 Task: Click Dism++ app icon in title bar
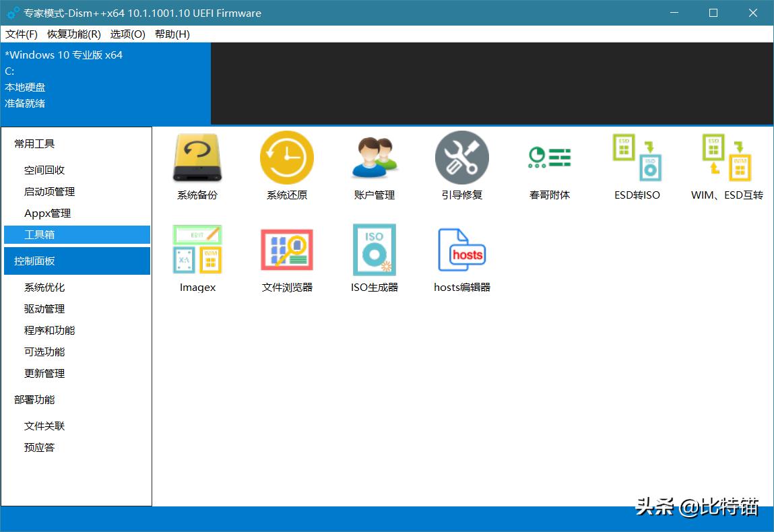pos(13,13)
